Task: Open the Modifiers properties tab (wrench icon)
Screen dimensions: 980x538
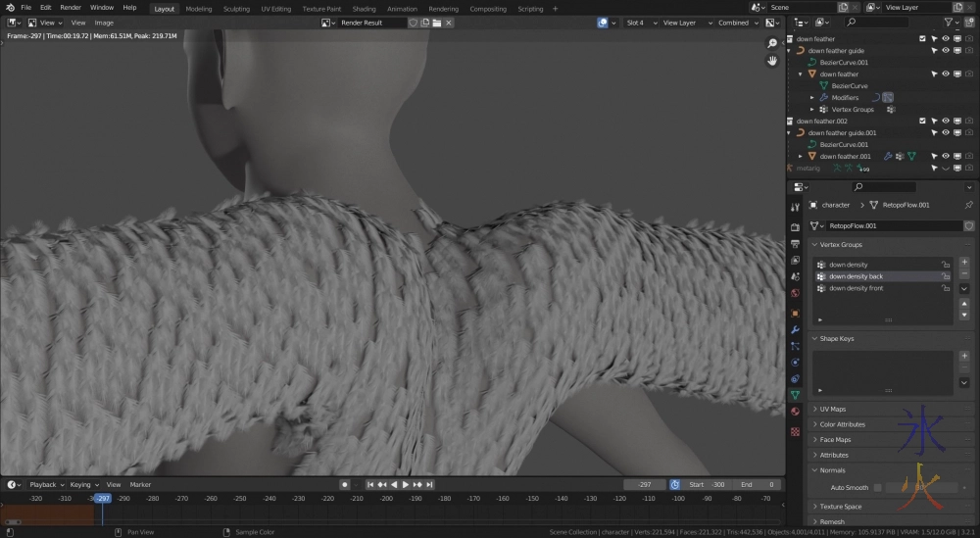Action: pos(796,328)
